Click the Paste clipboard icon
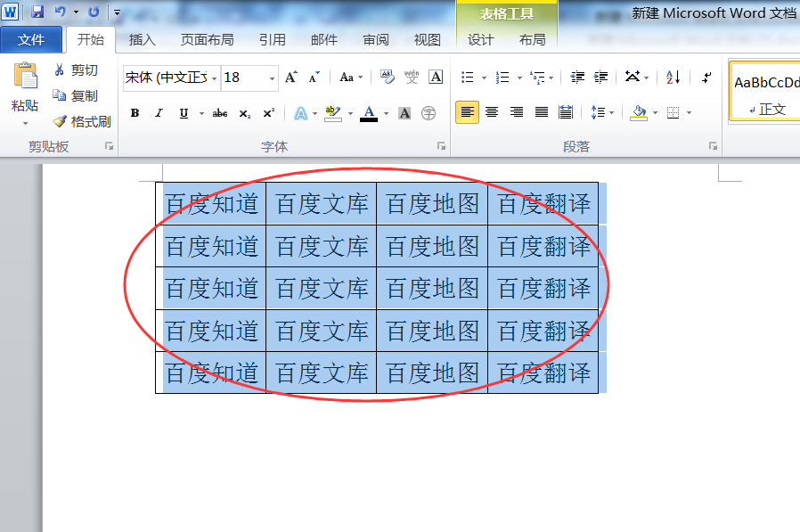The width and height of the screenshot is (800, 532). click(x=25, y=77)
